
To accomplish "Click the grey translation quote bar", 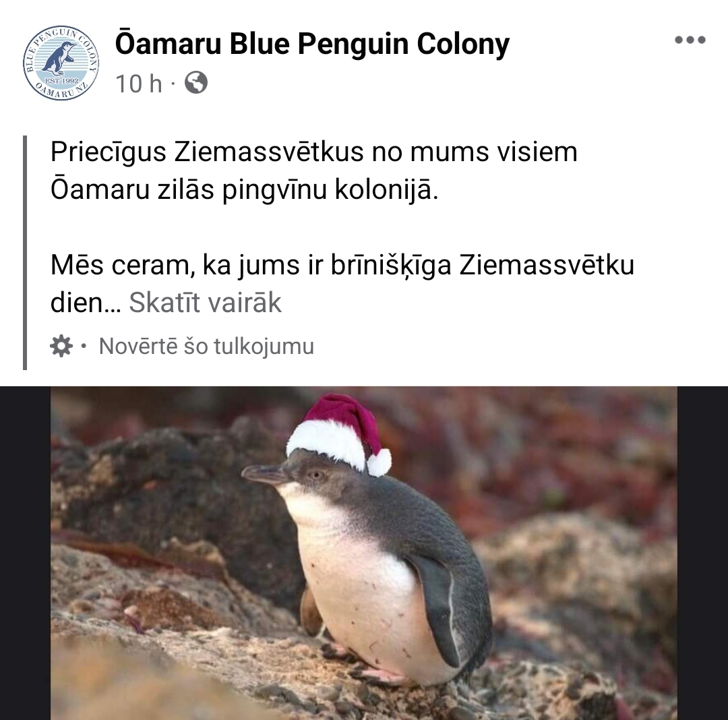I will [25, 253].
